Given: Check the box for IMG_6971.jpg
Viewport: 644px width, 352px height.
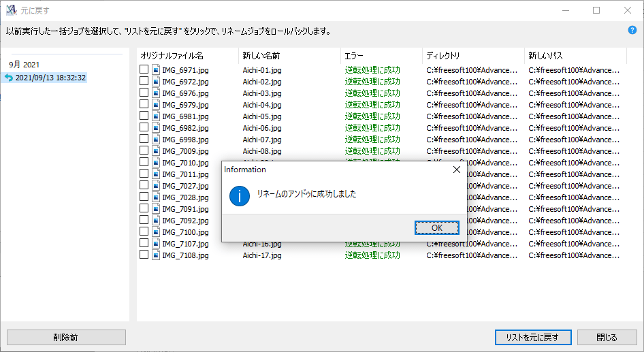Looking at the screenshot, I should (x=144, y=69).
